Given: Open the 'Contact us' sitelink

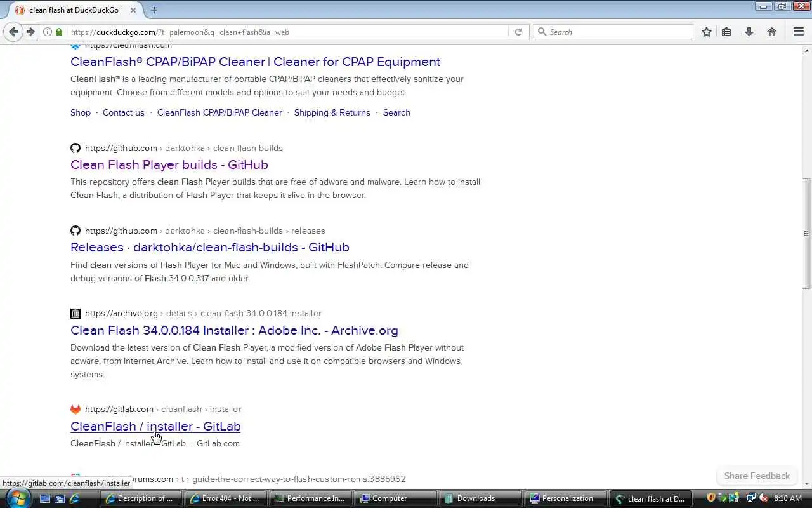Looking at the screenshot, I should pos(124,112).
